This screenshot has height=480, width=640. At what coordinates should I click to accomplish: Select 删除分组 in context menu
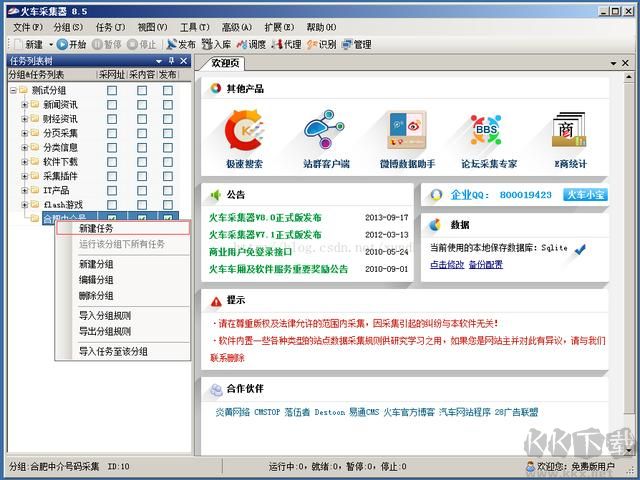(x=123, y=296)
